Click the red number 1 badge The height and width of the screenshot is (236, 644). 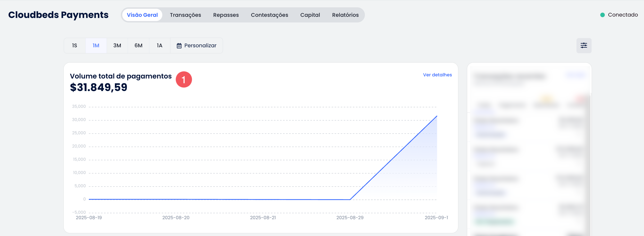pos(183,80)
